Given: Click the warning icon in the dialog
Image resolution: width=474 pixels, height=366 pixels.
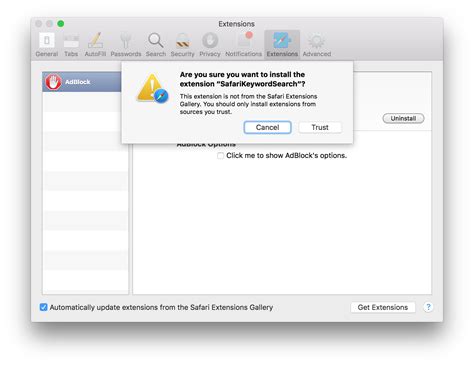Looking at the screenshot, I should click(152, 88).
